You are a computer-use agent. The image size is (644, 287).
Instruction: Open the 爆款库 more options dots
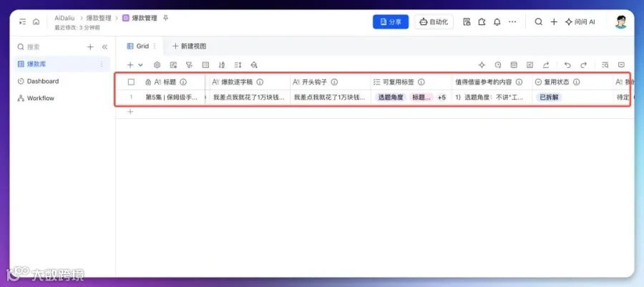tap(102, 64)
